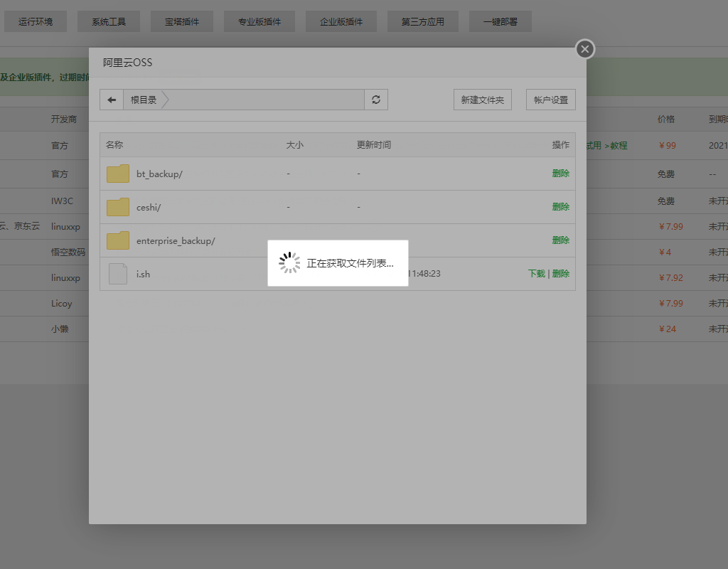Refresh the file list with the reload icon
The image size is (728, 569).
pos(376,100)
